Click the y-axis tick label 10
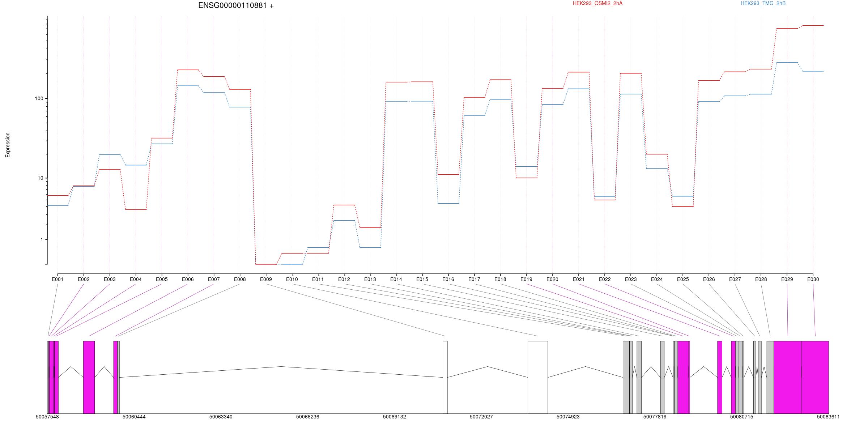Viewport: 868px width, 434px height. pyautogui.click(x=40, y=178)
